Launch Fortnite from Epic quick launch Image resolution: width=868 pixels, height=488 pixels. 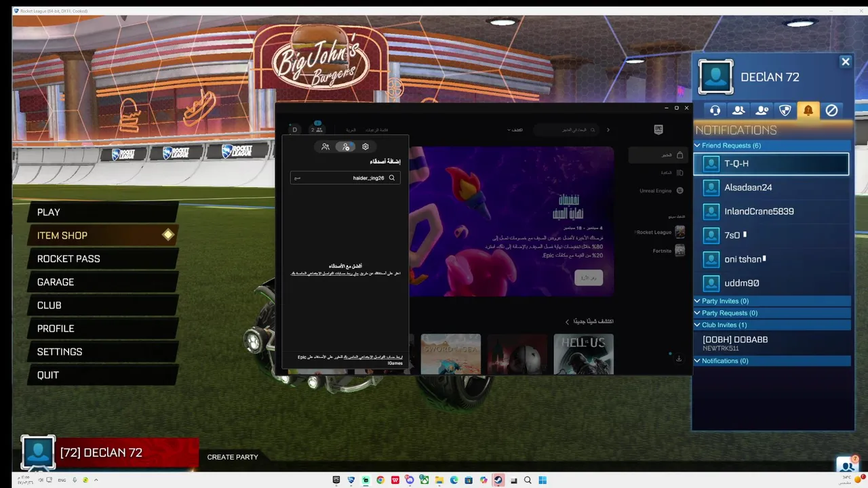pos(669,251)
